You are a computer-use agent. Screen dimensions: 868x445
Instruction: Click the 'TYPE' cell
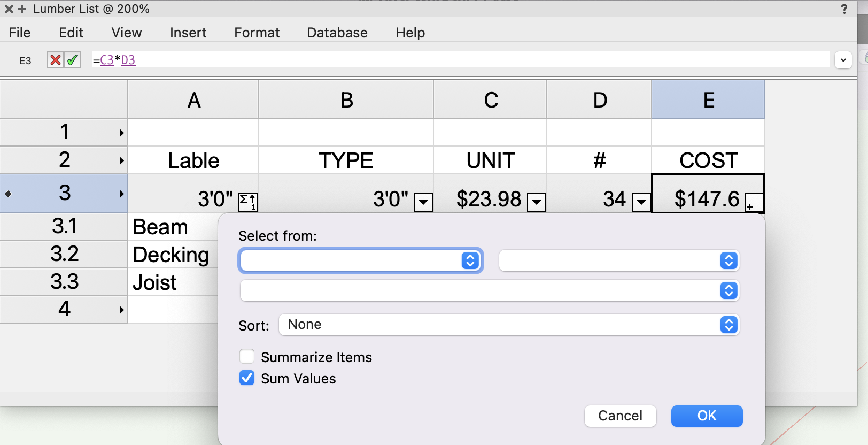346,160
